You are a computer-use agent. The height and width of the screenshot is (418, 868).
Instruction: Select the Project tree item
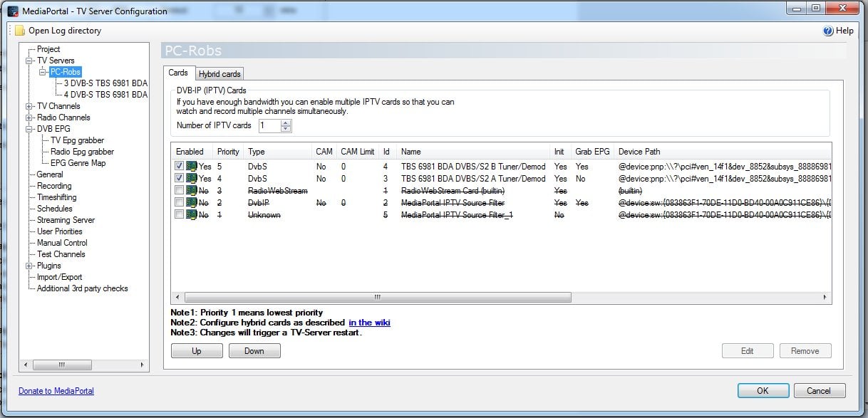tap(48, 49)
